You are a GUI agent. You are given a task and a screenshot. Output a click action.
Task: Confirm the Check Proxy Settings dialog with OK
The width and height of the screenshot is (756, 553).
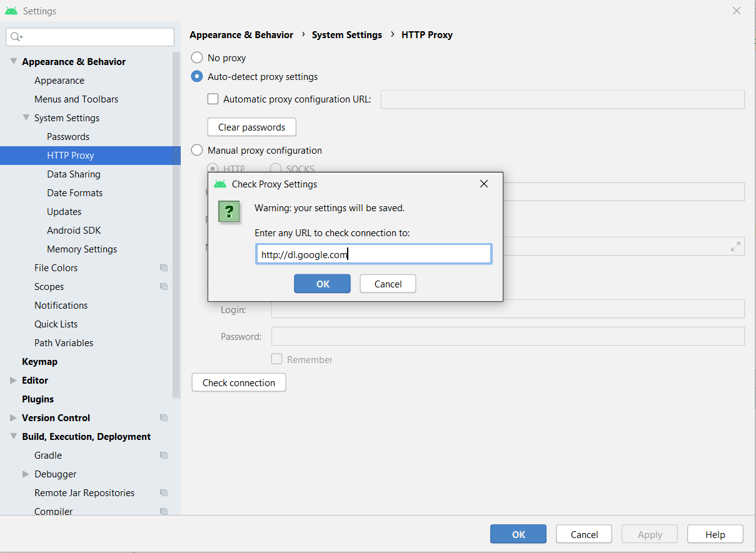coord(322,284)
